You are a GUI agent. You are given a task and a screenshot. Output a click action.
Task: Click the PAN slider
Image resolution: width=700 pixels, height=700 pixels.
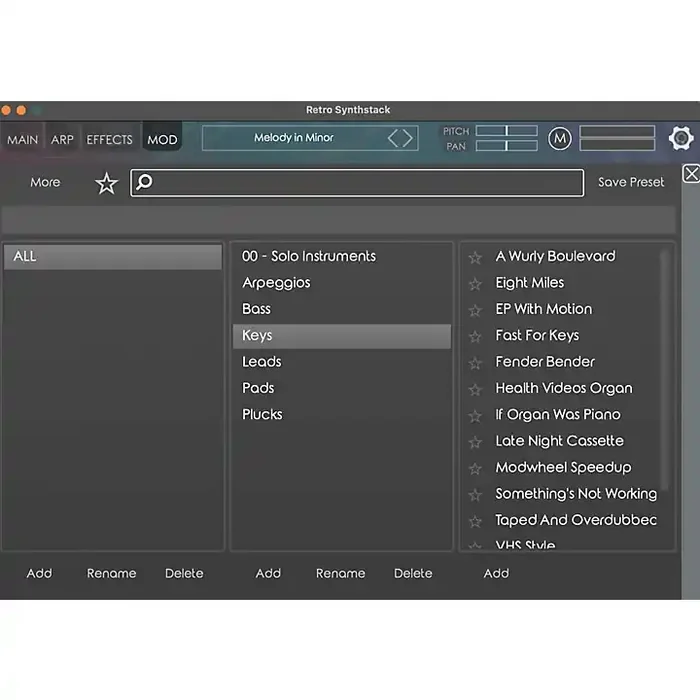[507, 146]
